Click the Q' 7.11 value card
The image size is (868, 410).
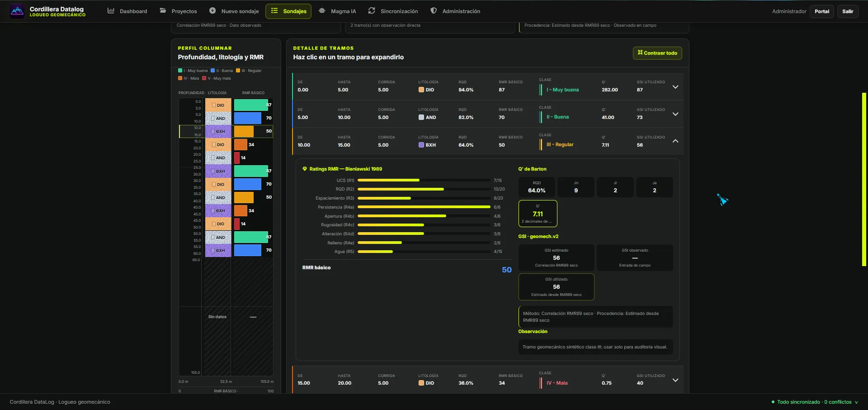click(538, 214)
